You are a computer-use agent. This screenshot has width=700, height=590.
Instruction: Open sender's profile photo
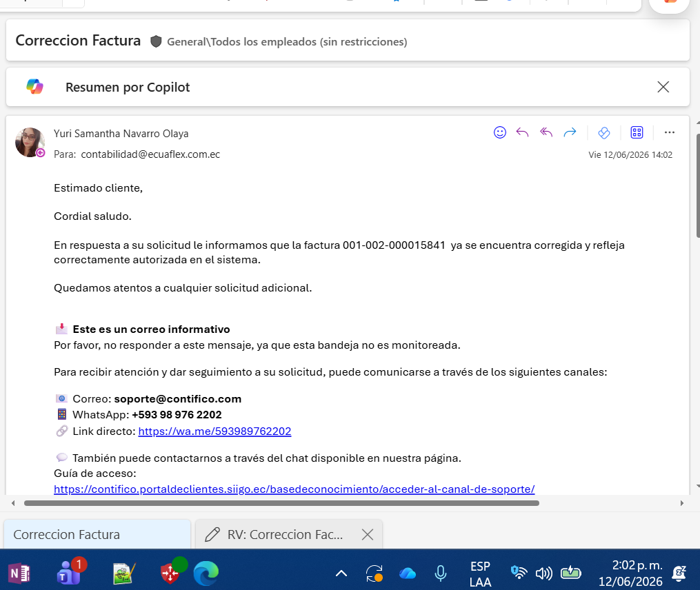coord(30,143)
